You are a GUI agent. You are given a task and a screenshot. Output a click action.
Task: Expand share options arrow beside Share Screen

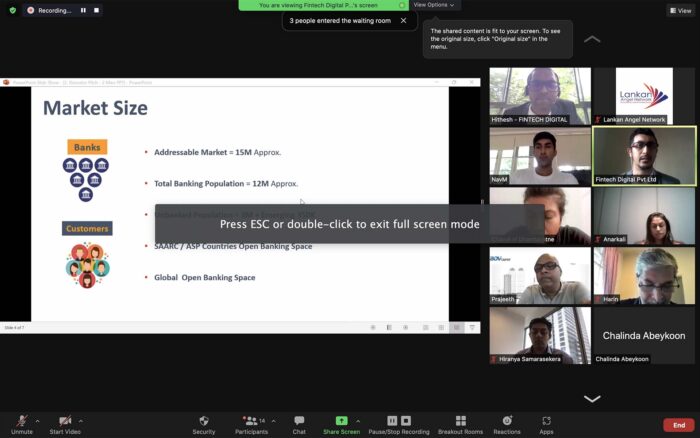point(358,421)
